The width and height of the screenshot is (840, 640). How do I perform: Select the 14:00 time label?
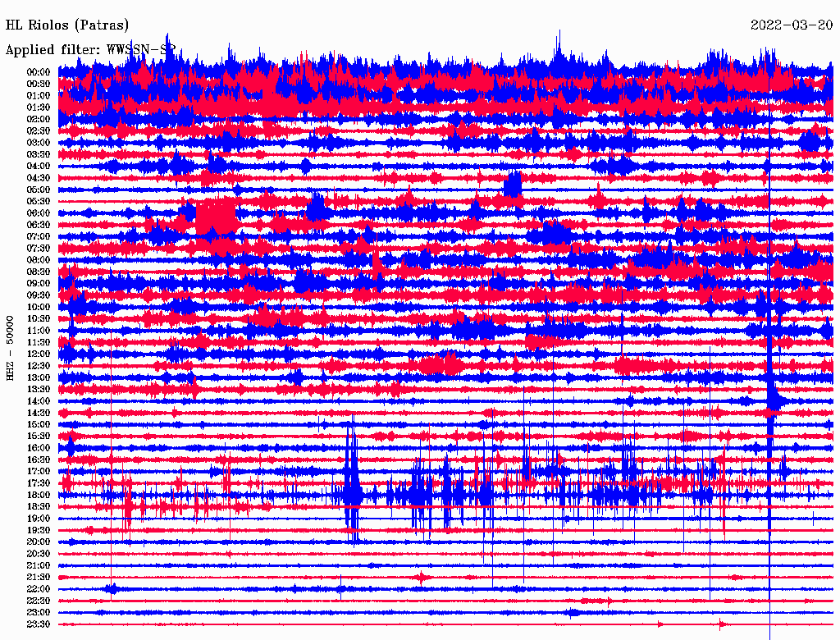tap(39, 401)
